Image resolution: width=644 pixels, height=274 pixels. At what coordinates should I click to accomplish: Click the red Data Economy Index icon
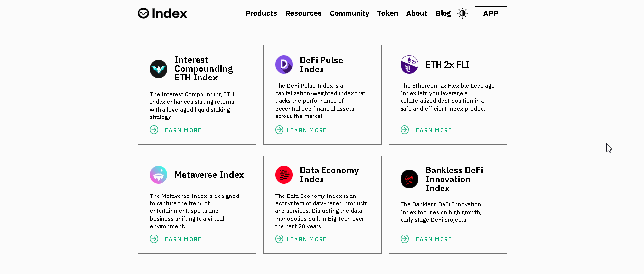[x=284, y=175]
